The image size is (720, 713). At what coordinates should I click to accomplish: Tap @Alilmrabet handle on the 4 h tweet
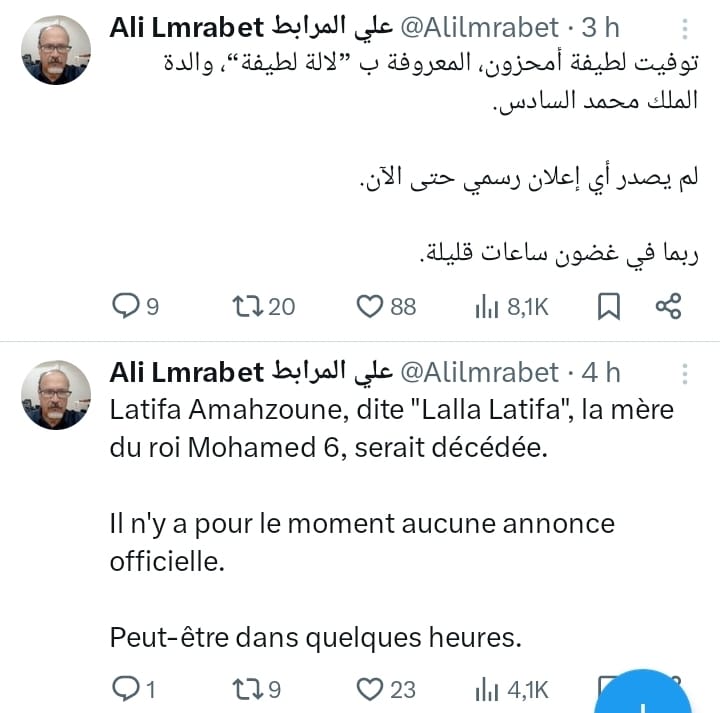(481, 372)
